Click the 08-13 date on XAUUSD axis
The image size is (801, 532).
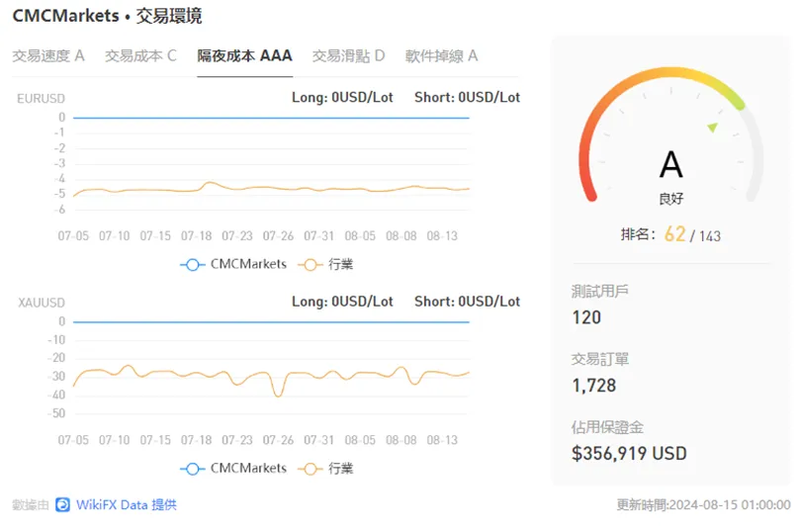442,440
